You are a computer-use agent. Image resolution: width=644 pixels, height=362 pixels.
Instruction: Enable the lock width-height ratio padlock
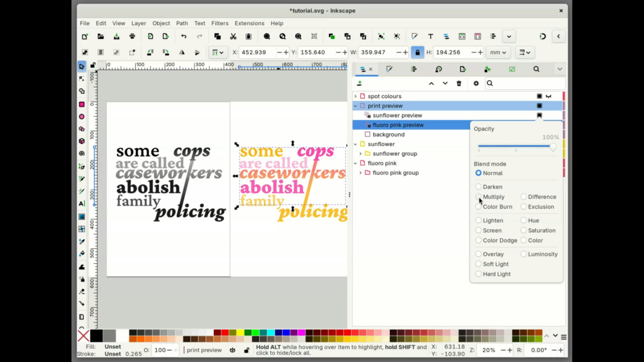(418, 52)
